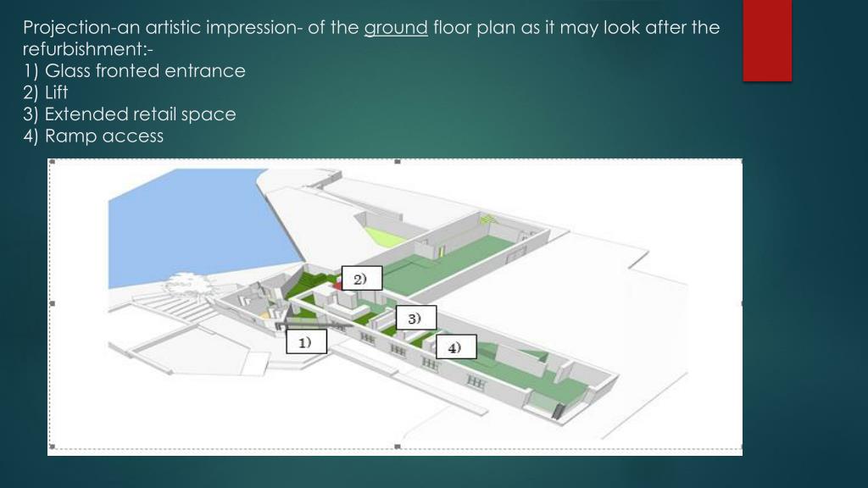Select the "1) Glass fronted entrance" line
This screenshot has height=488, width=868.
pyautogui.click(x=135, y=71)
